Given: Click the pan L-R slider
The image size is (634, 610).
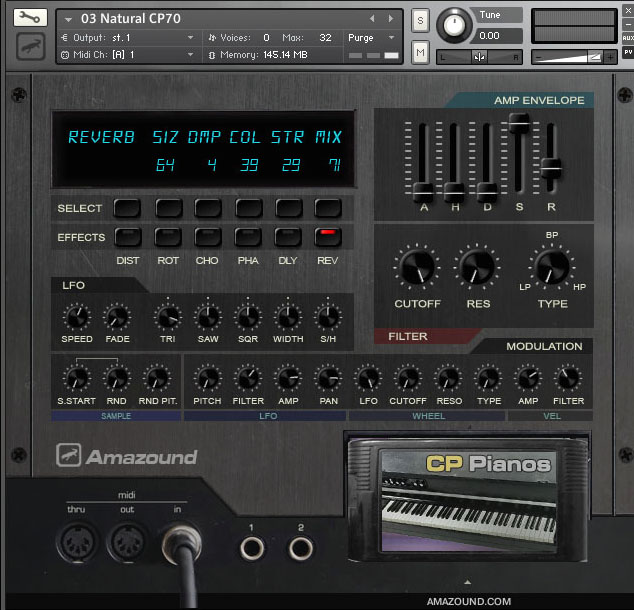Looking at the screenshot, I should pyautogui.click(x=479, y=57).
